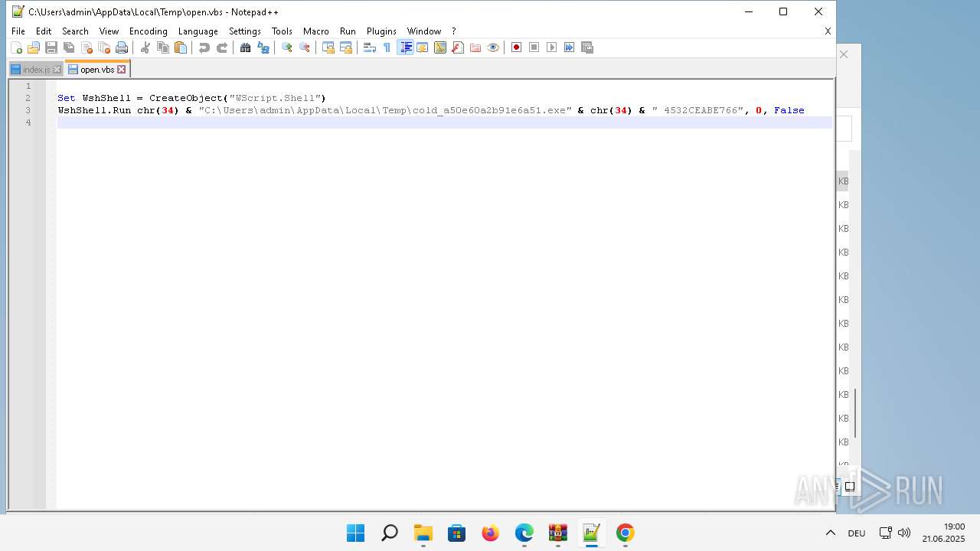
Task: Open File Explorer from the taskbar
Action: pyautogui.click(x=423, y=533)
